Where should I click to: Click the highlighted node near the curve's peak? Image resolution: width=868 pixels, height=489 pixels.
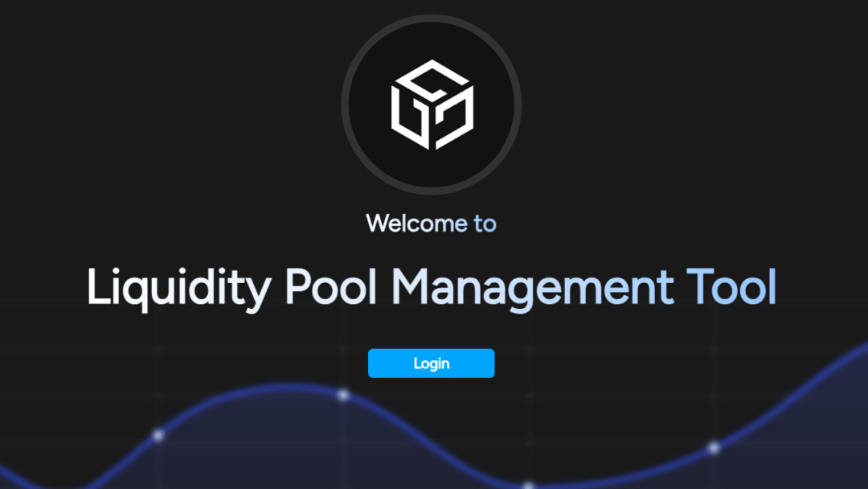(x=342, y=394)
